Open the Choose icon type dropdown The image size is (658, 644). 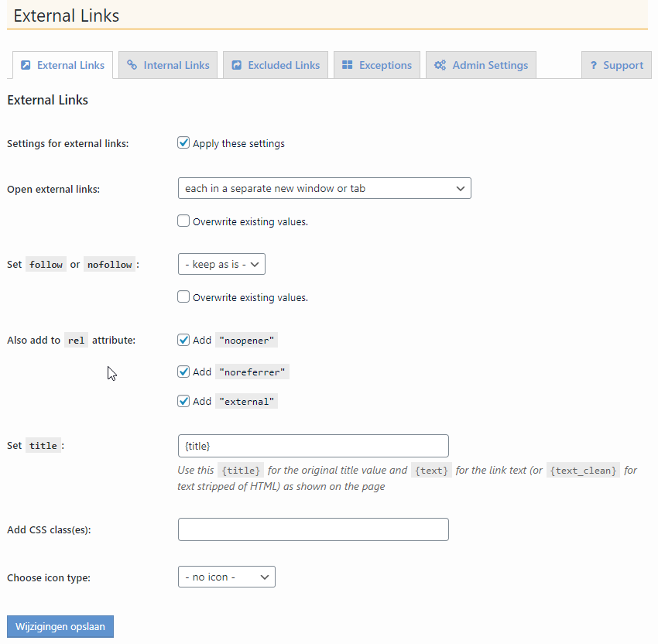tap(227, 577)
